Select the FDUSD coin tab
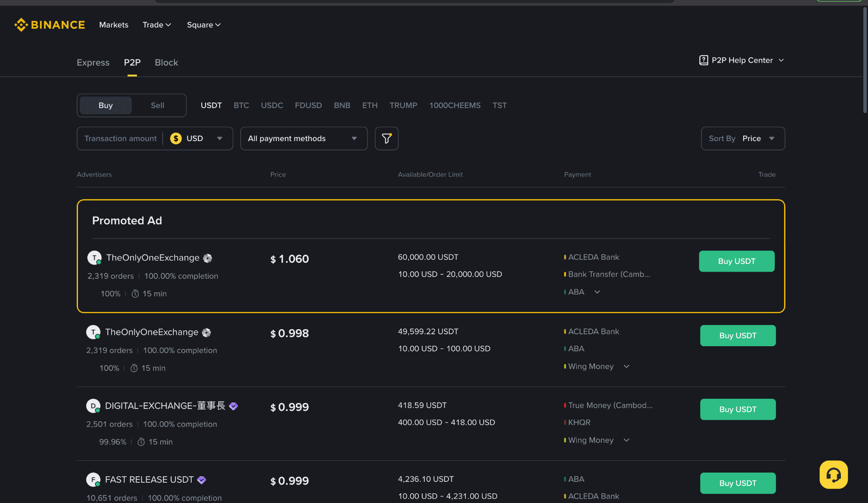 309,106
